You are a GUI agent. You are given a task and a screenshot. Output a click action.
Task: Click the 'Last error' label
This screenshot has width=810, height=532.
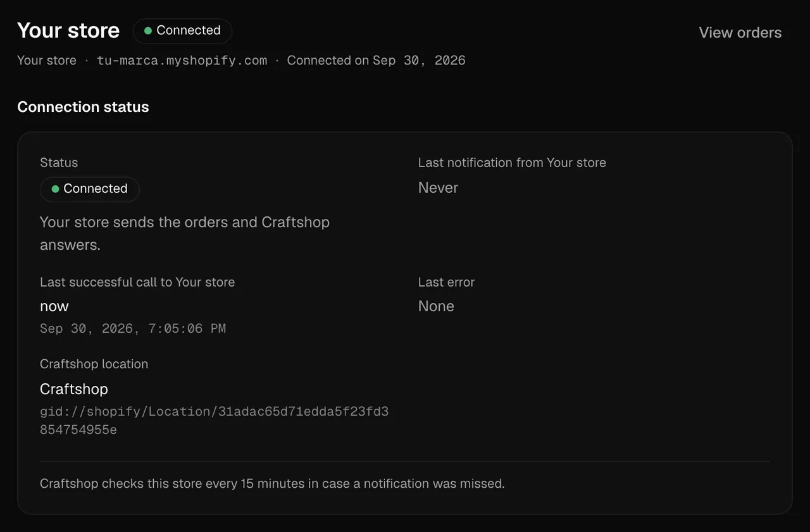pyautogui.click(x=446, y=282)
